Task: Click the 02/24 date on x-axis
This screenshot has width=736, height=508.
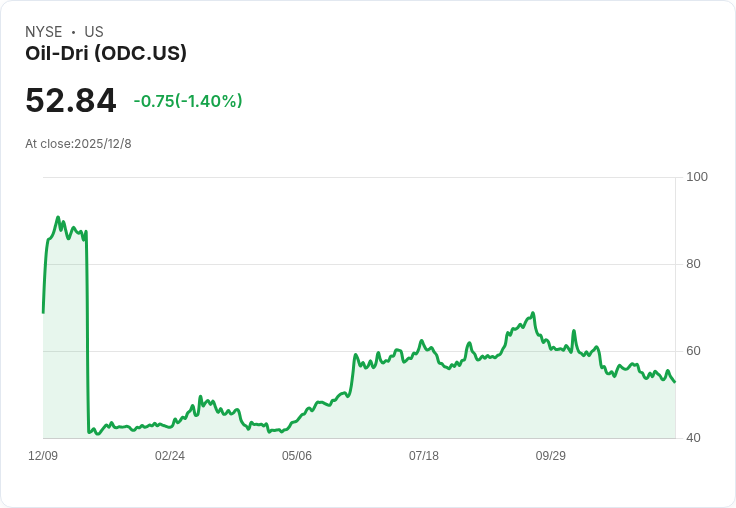Action: (170, 456)
